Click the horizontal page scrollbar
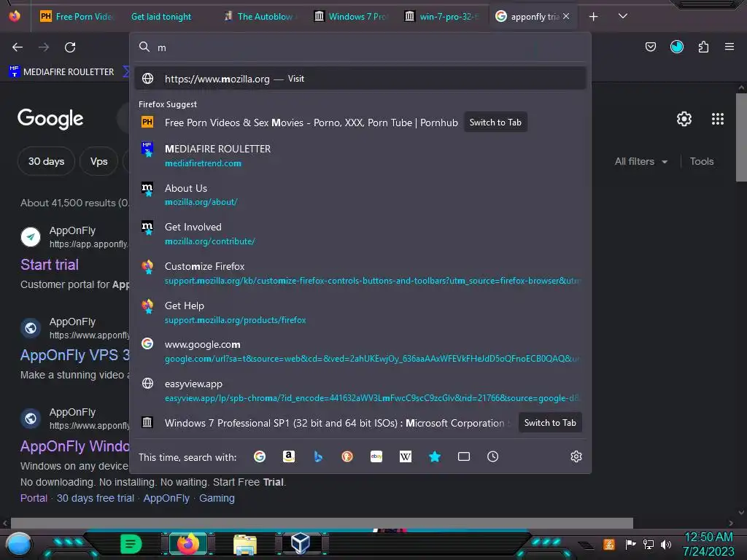This screenshot has width=747, height=560. (x=322, y=522)
